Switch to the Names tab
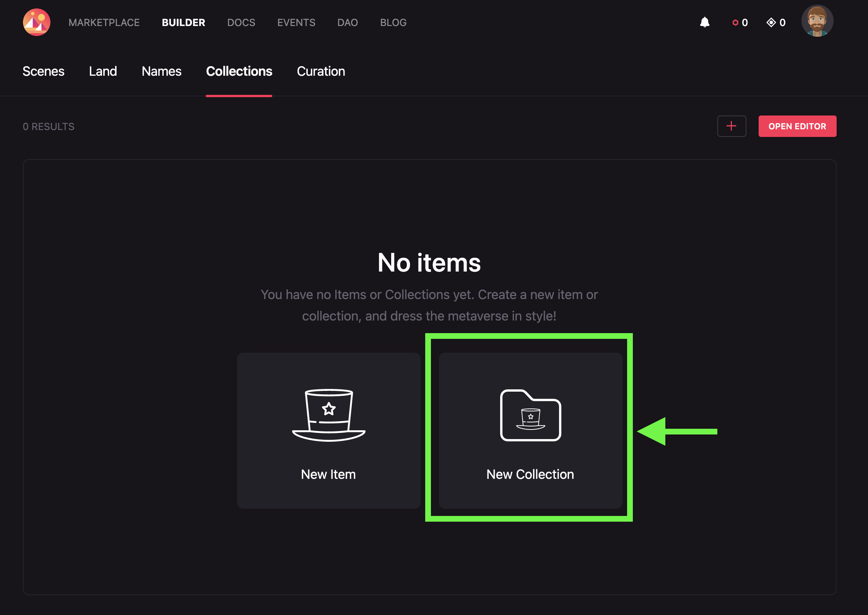The width and height of the screenshot is (868, 615). coord(161,71)
